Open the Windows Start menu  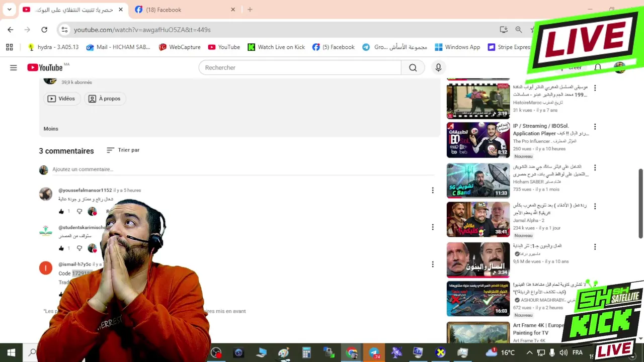click(11, 352)
